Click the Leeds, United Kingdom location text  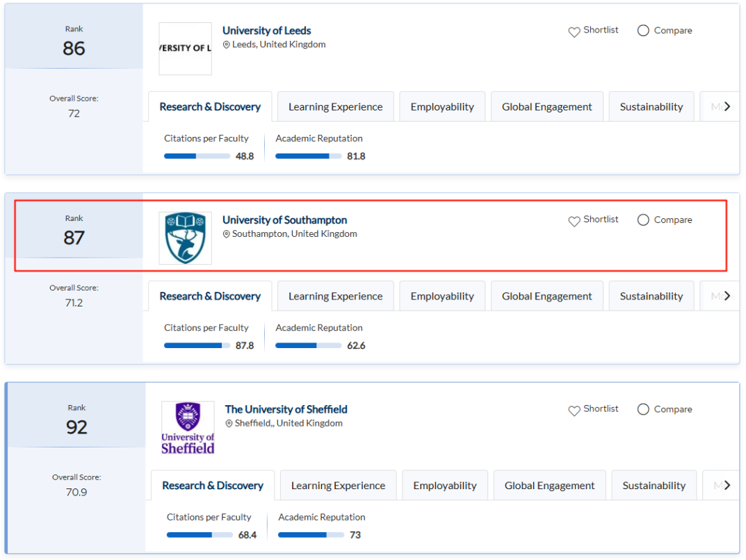coord(279,44)
